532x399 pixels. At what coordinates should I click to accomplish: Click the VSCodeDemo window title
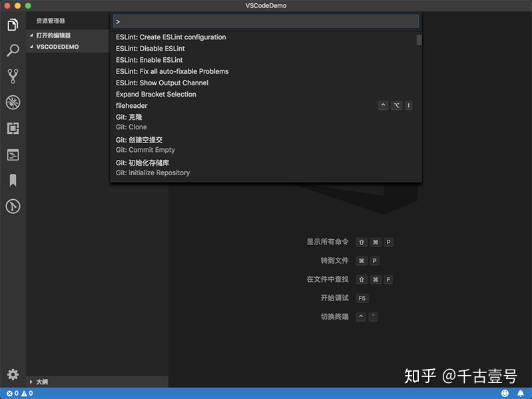tap(266, 5)
